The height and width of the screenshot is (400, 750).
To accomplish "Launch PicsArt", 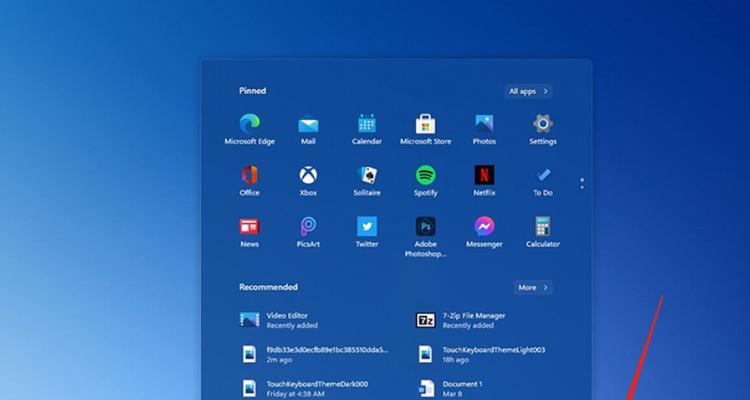I will [x=308, y=232].
